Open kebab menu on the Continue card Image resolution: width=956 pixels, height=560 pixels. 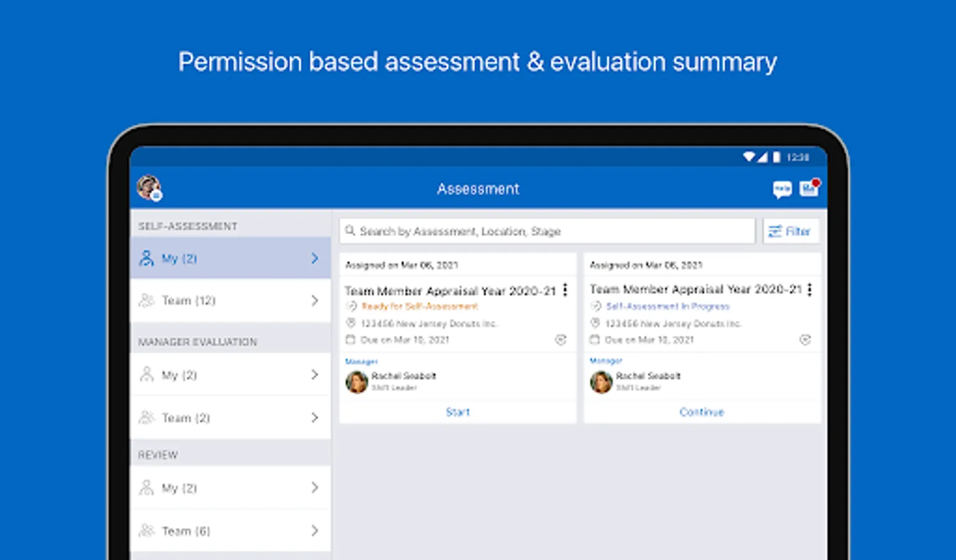click(810, 289)
